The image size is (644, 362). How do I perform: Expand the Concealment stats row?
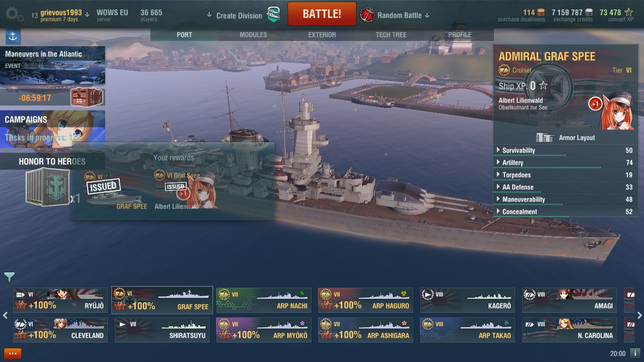click(564, 212)
